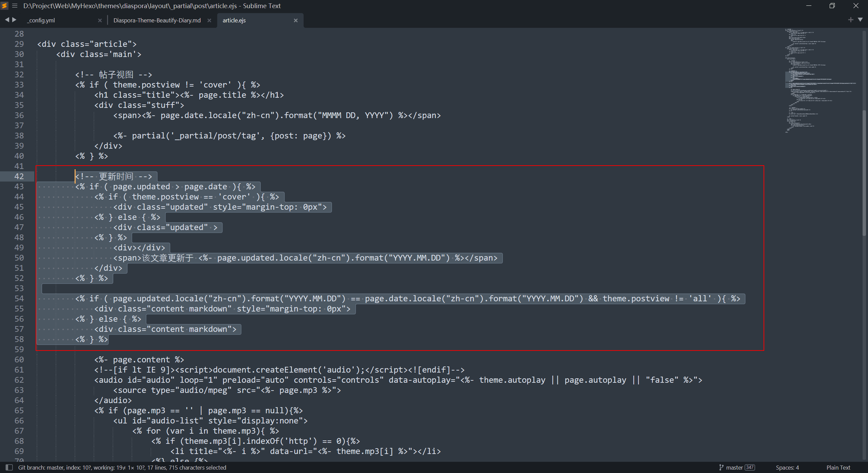Place cursor in div class="article" line

point(87,44)
